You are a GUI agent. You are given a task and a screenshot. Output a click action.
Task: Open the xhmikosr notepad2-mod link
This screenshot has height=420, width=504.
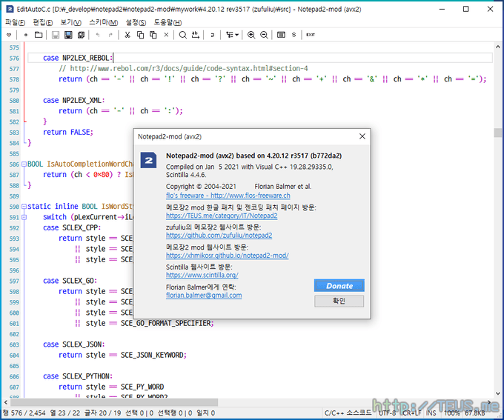228,256
